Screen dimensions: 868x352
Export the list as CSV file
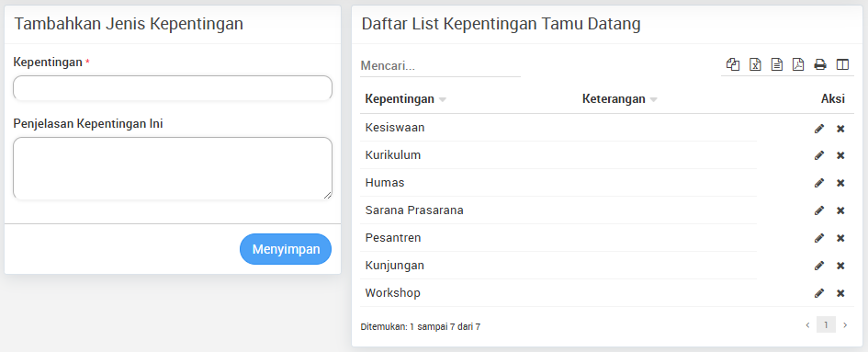pos(777,64)
